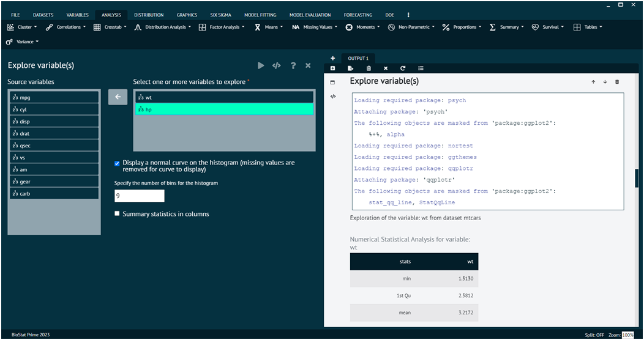Select vs in Source variables
The height and width of the screenshot is (340, 644).
pos(54,157)
